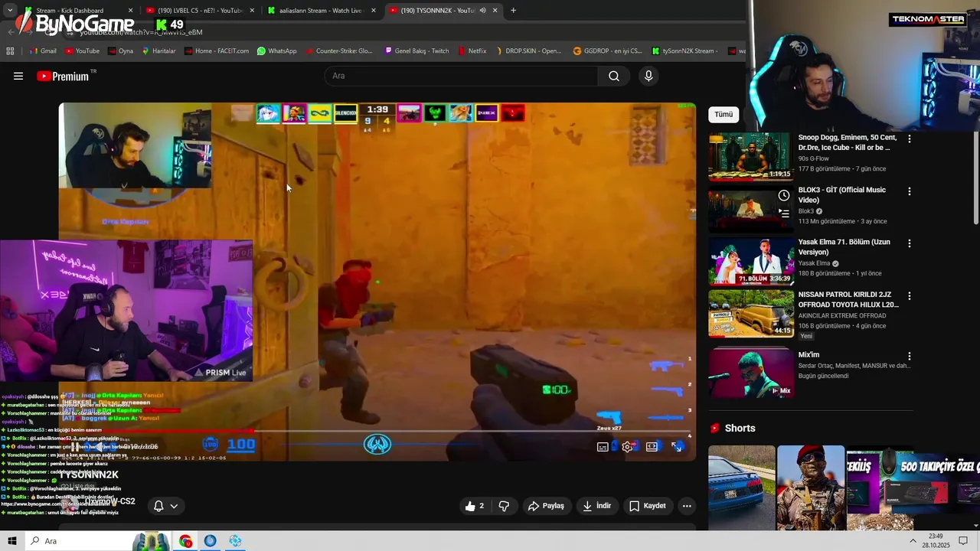Open options for Snoop Dogg video

coord(910,139)
